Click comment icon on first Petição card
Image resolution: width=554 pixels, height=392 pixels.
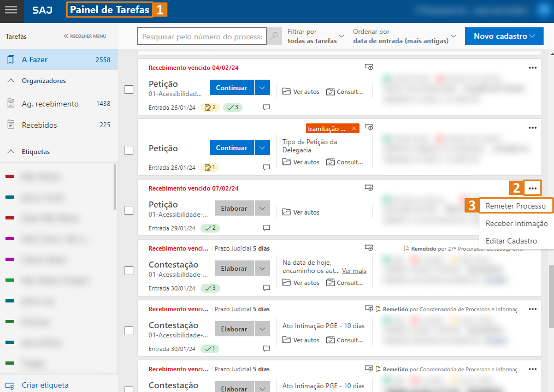point(267,108)
